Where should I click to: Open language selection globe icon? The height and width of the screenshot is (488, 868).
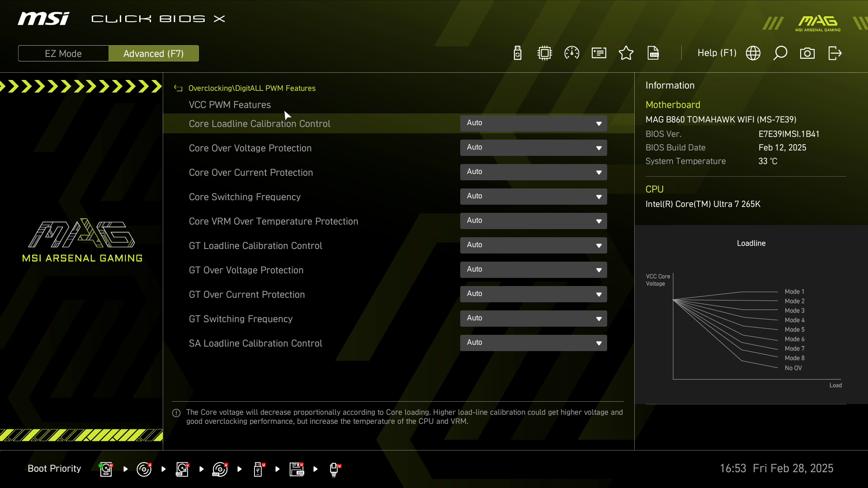pyautogui.click(x=753, y=53)
